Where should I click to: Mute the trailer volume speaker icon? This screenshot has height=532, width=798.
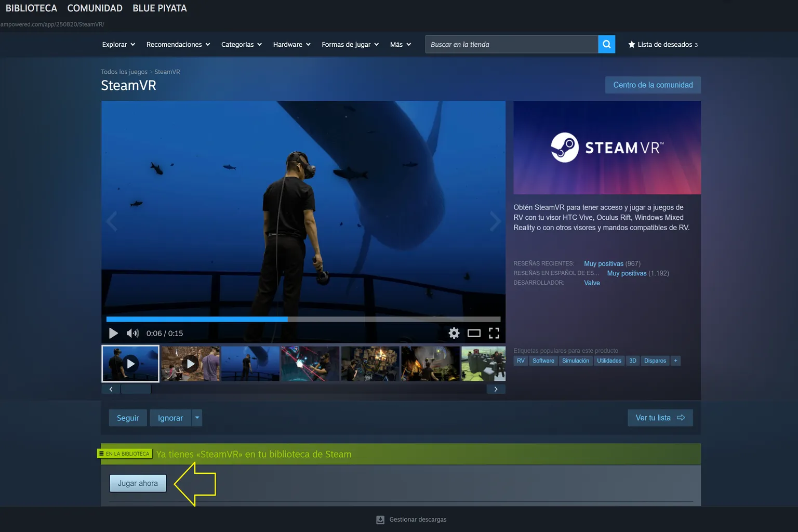tap(132, 333)
